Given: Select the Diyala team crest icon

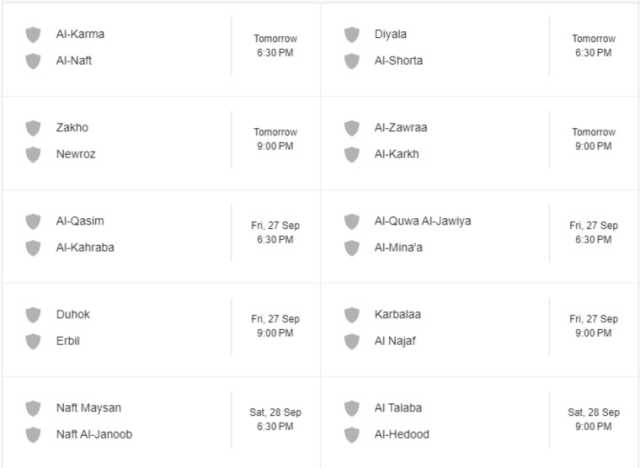Looking at the screenshot, I should click(x=351, y=34).
